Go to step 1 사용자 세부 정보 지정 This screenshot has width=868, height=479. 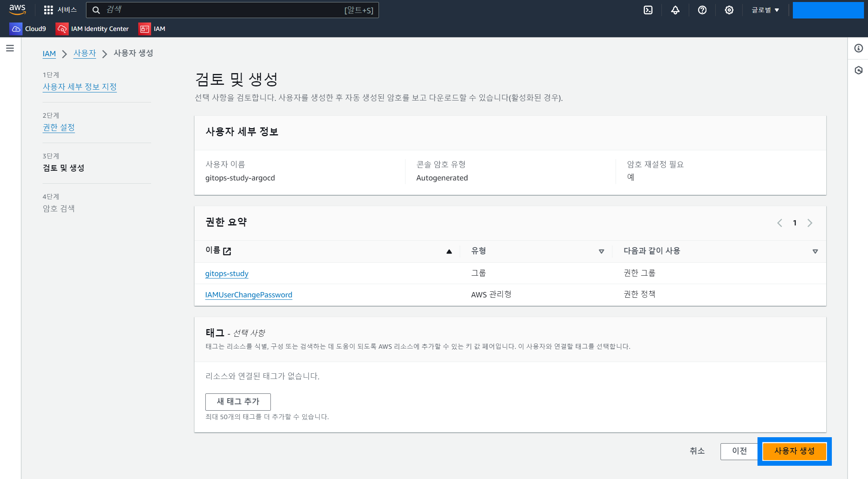pos(80,87)
